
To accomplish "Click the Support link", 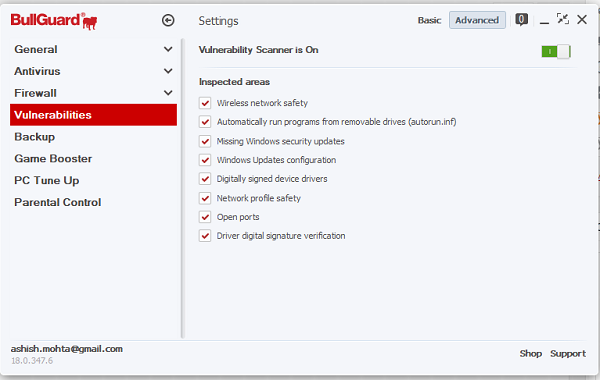I will pyautogui.click(x=568, y=354).
